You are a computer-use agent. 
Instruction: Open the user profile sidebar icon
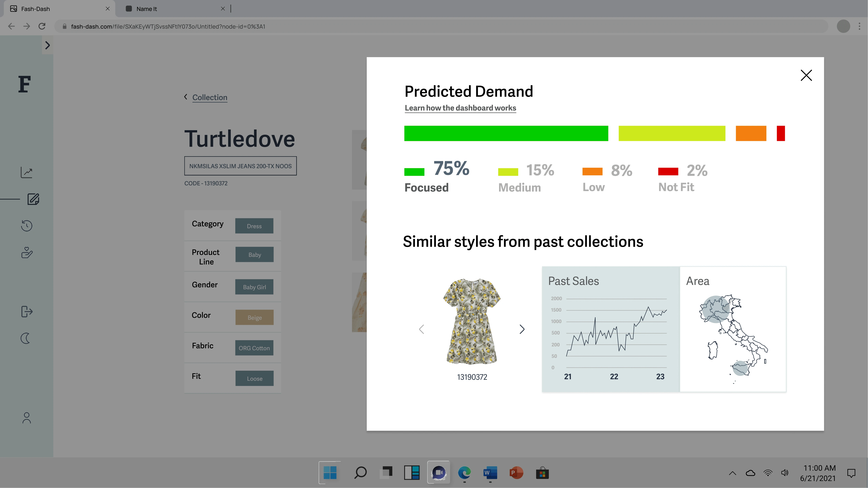pyautogui.click(x=27, y=418)
